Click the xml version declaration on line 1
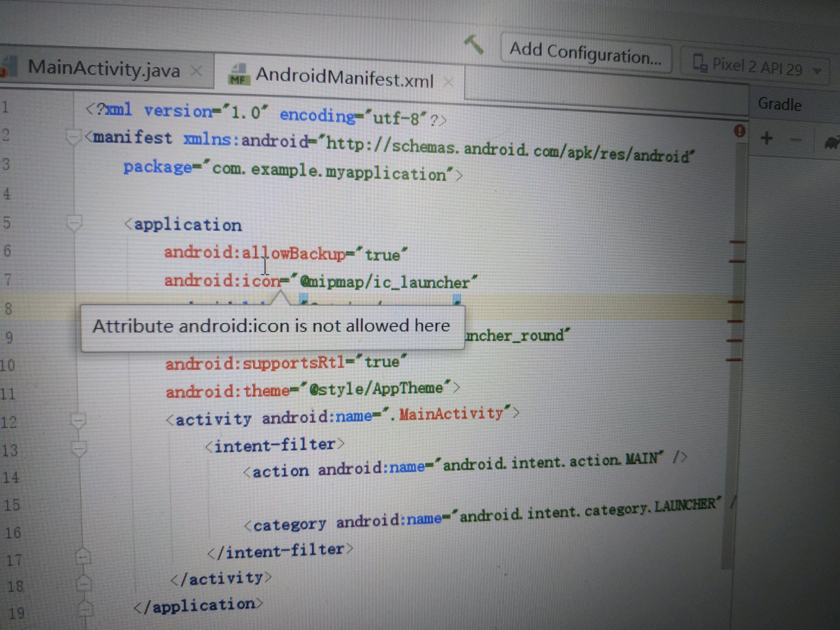Viewport: 840px width, 630px height. coord(266,114)
